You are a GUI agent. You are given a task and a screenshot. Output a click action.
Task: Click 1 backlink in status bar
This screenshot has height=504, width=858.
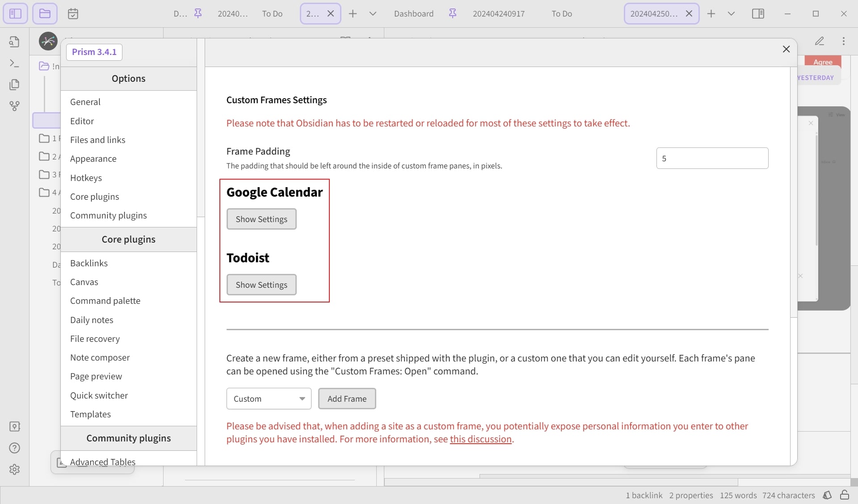click(644, 495)
